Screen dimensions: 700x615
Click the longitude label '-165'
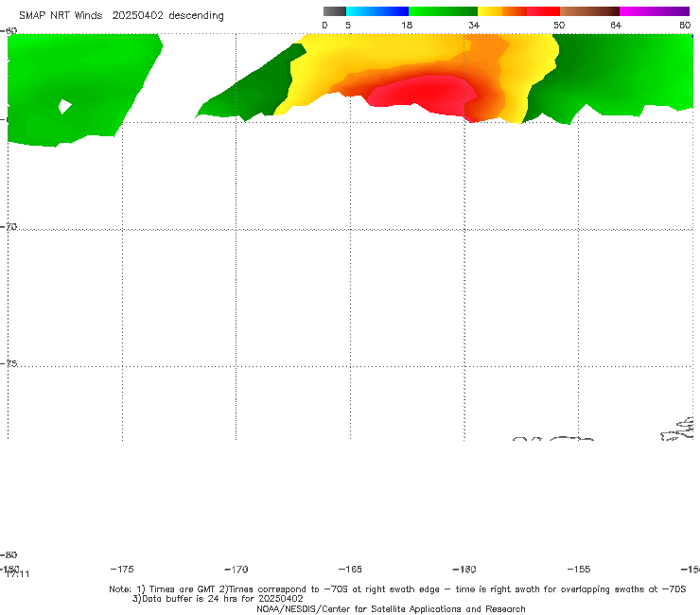point(350,569)
